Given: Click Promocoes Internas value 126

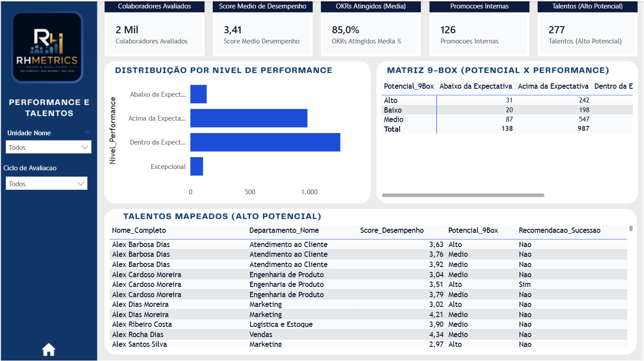Looking at the screenshot, I should (x=448, y=30).
